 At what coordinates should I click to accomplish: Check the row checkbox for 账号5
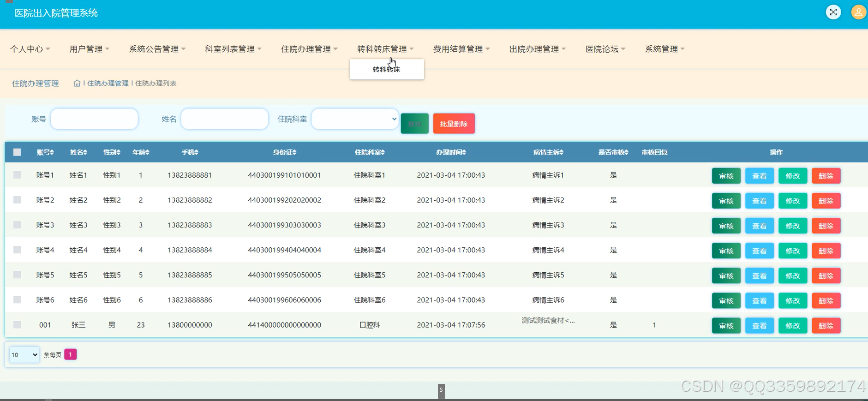pos(17,275)
